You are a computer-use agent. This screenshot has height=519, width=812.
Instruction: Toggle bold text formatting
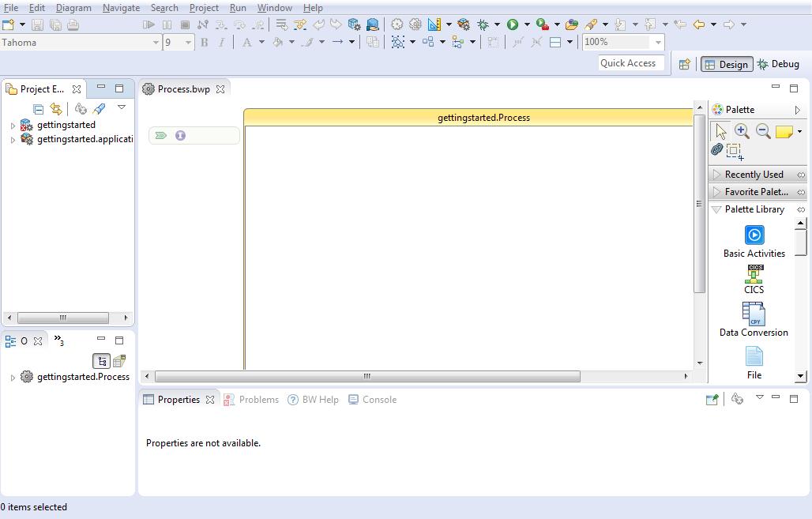[x=204, y=42]
